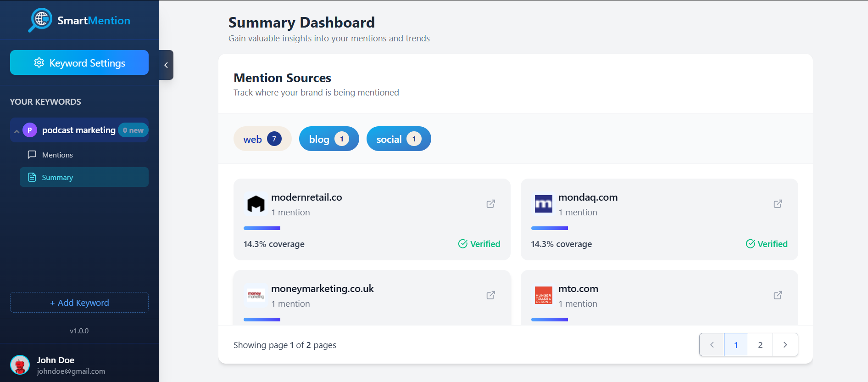
Task: Click the mondaq.com site logo
Action: (x=543, y=204)
